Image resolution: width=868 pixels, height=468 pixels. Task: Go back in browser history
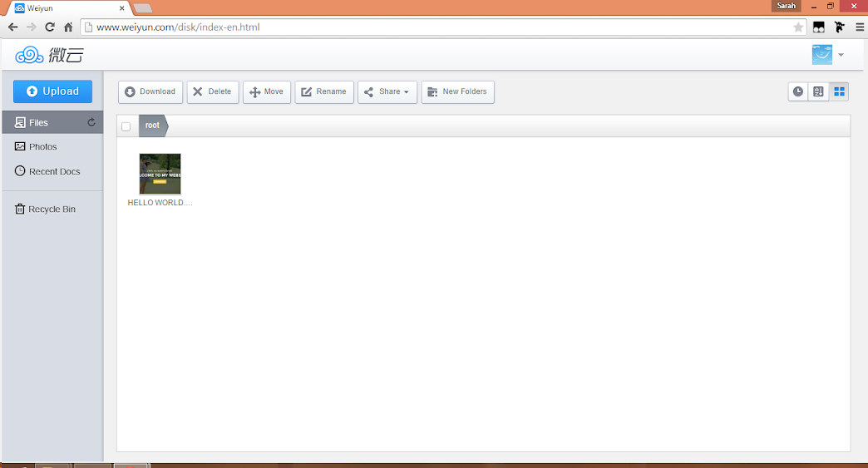coord(12,27)
